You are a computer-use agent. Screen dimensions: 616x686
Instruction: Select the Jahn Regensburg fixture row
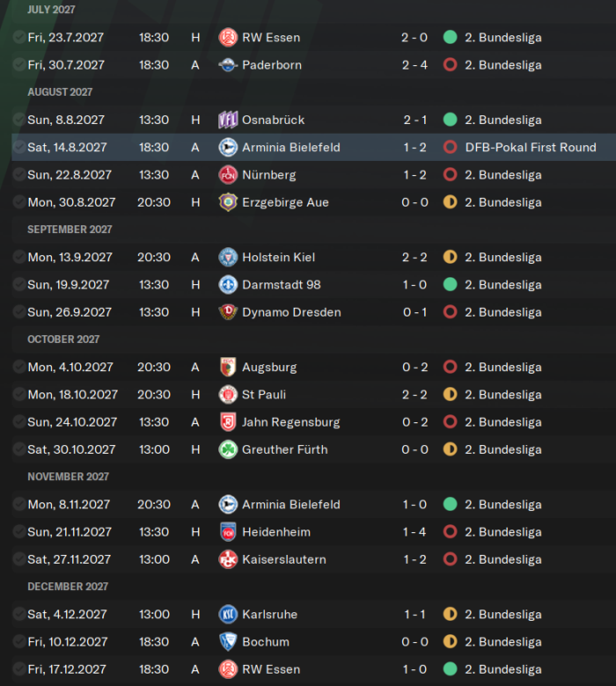pyautogui.click(x=313, y=422)
